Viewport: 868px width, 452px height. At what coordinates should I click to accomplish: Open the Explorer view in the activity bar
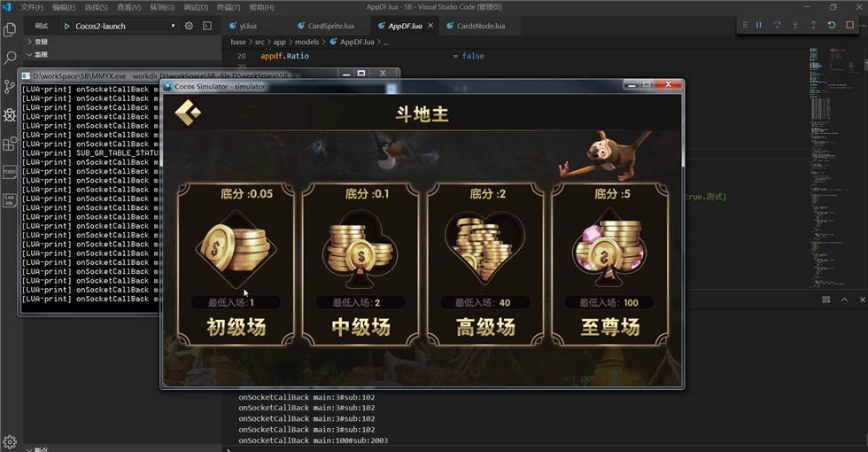pos(10,29)
